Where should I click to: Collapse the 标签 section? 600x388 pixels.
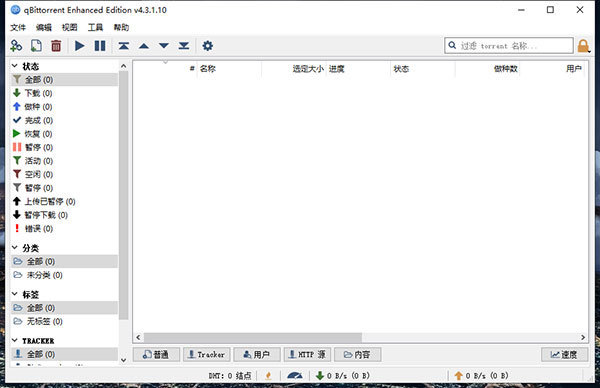click(15, 294)
